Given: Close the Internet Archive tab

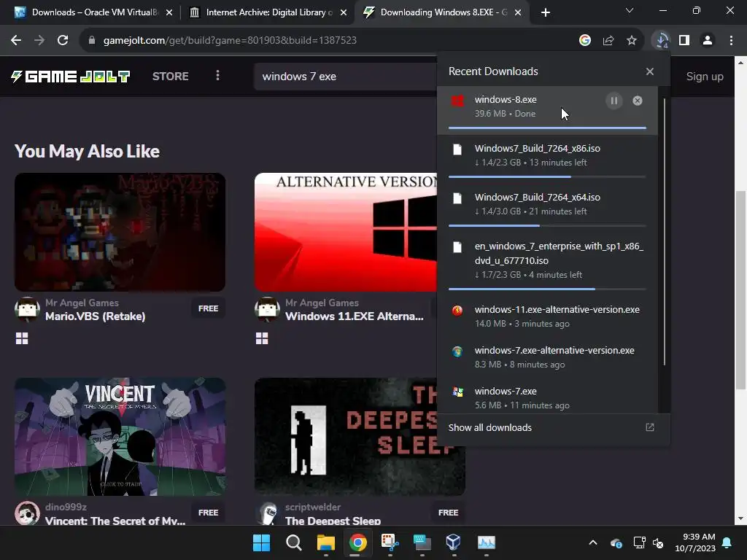Looking at the screenshot, I should coord(344,12).
